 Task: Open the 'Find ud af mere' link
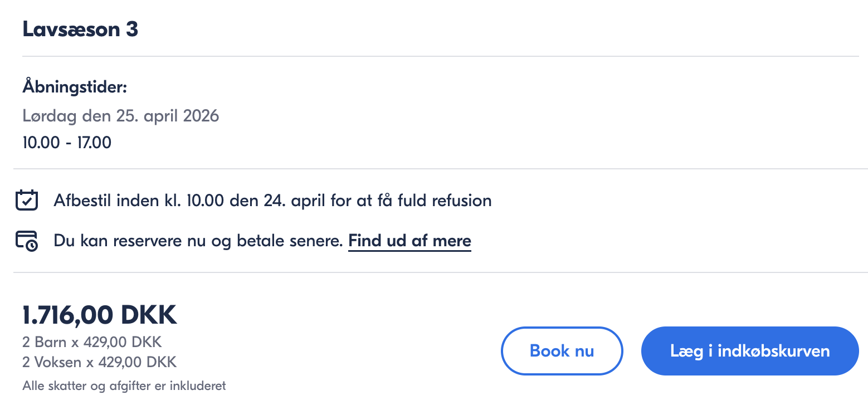409,241
